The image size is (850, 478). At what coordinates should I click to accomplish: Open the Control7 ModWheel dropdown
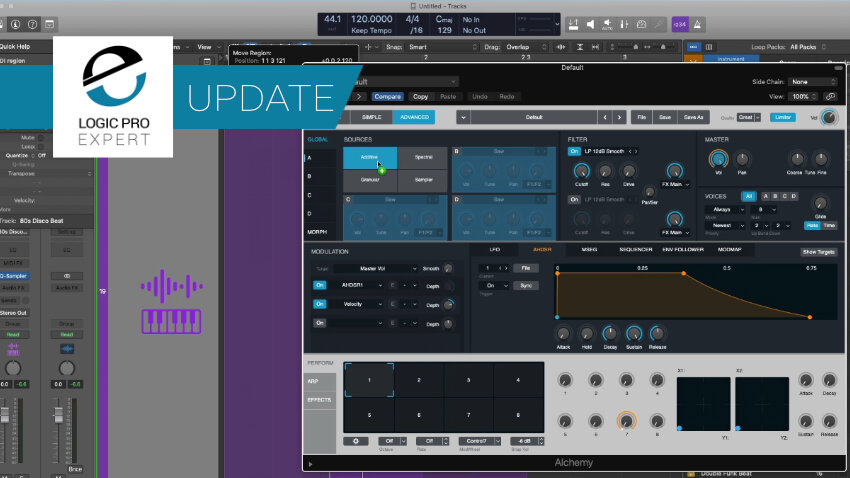click(x=479, y=441)
